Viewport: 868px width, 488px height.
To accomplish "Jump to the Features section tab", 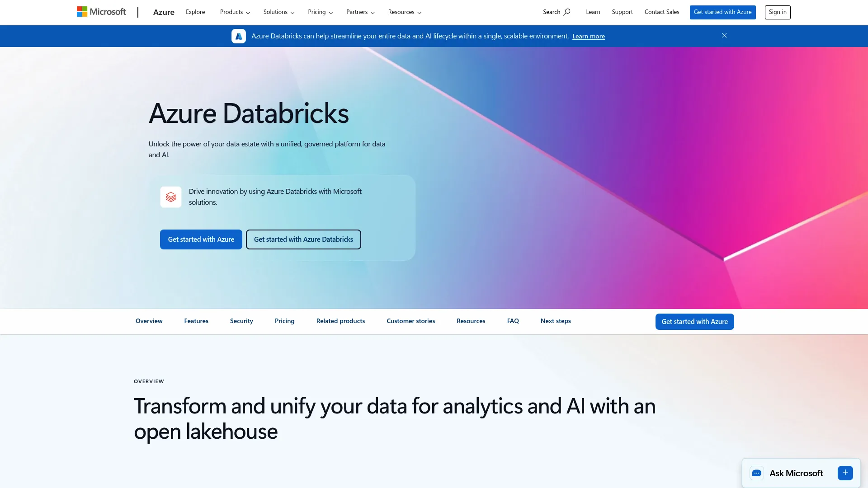I will point(196,321).
